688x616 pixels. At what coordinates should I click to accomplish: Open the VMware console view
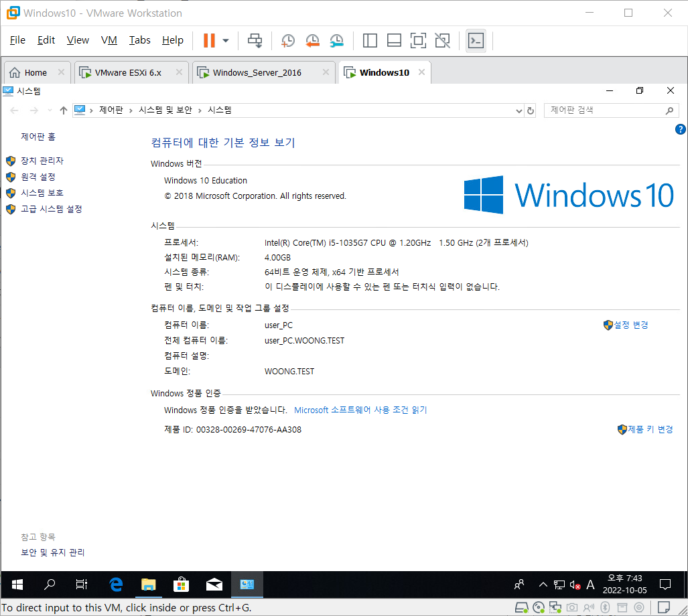[x=476, y=40]
